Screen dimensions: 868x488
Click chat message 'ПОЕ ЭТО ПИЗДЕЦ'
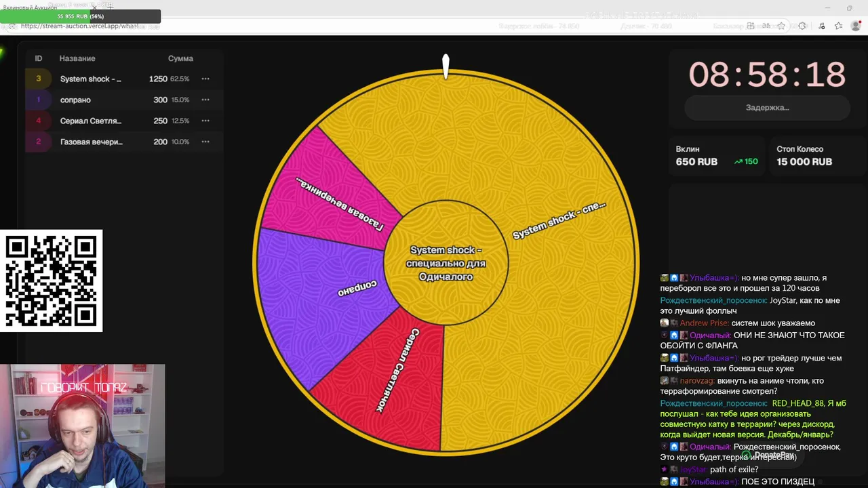[x=778, y=482]
